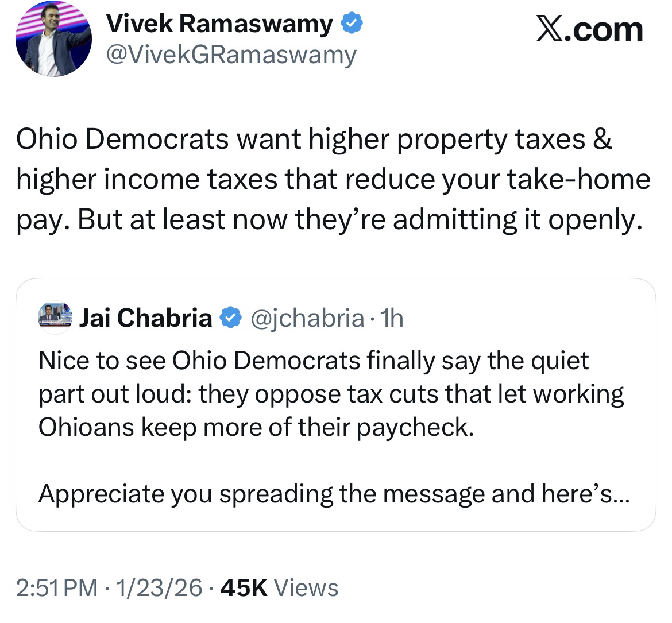Click verified badge next to Jai Chabria
Viewport: 672px width, 623px height.
tap(231, 317)
